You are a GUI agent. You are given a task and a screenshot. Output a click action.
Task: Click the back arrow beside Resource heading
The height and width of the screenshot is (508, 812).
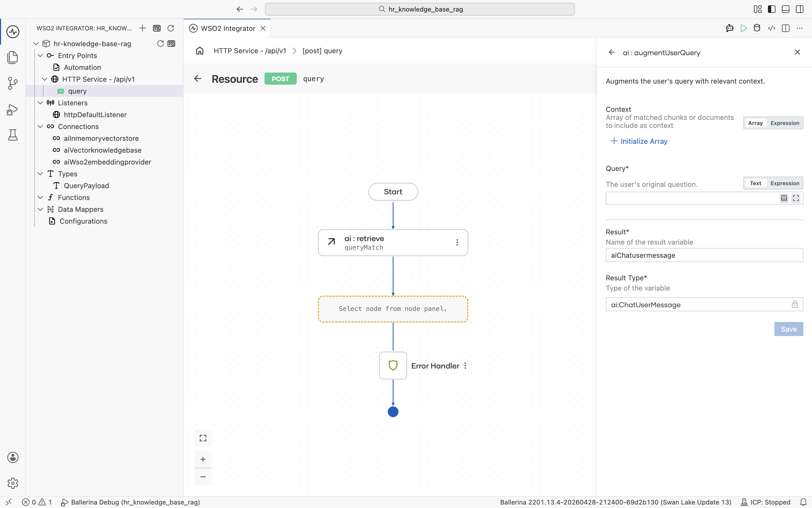(x=198, y=78)
